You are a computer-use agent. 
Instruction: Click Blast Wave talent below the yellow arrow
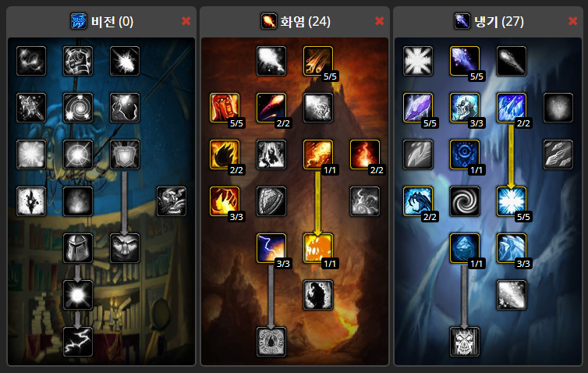[x=318, y=248]
